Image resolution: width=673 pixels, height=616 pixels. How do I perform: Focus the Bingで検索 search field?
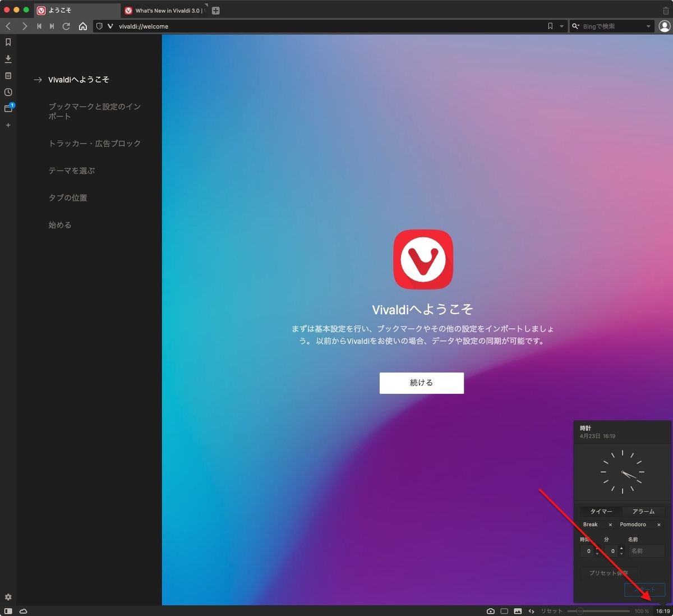coord(612,26)
